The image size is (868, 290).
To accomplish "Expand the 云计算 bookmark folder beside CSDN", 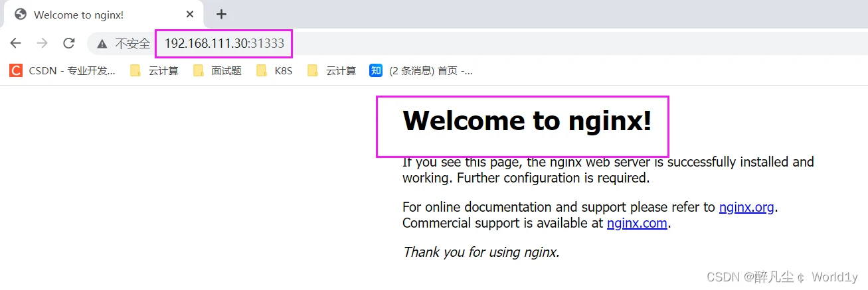I will point(155,70).
